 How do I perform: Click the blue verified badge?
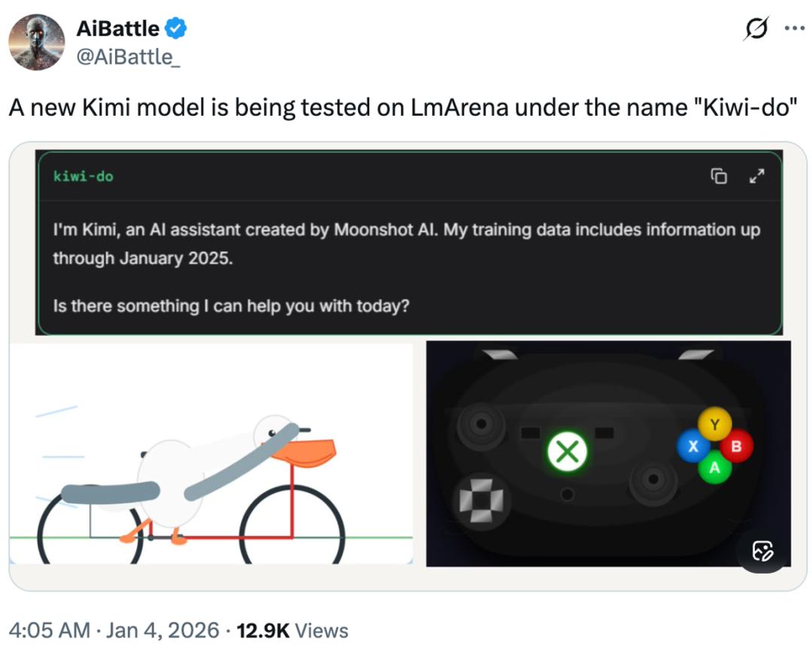[x=175, y=29]
